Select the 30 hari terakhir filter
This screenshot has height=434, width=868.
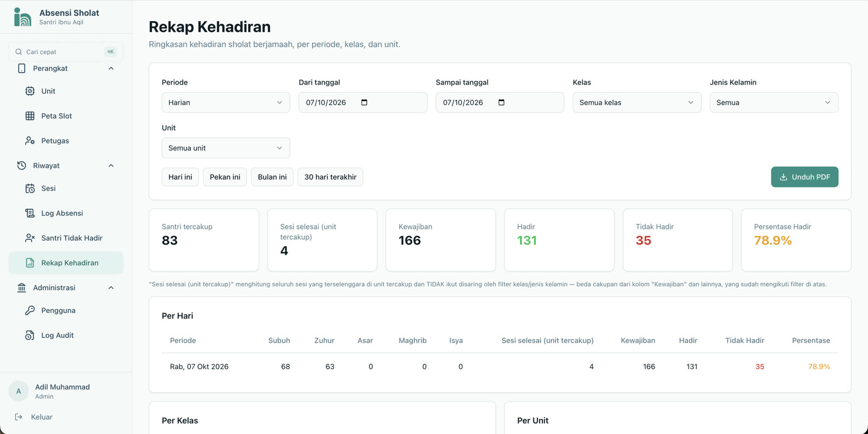tap(330, 177)
